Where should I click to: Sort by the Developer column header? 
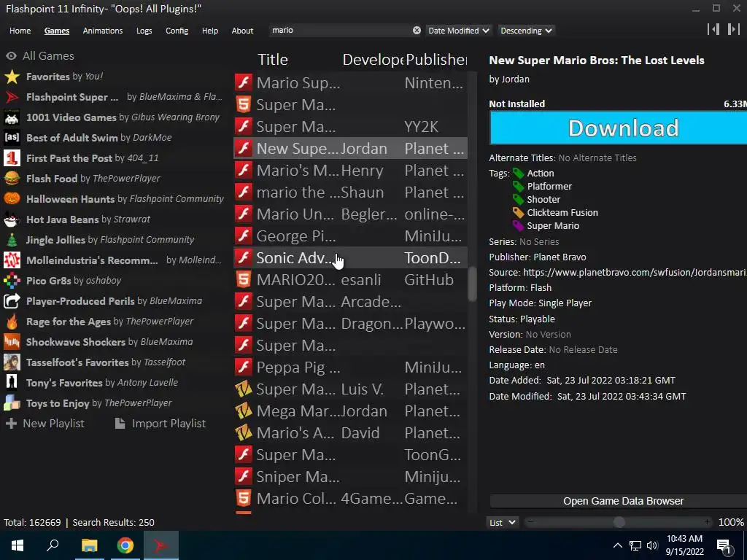point(373,60)
